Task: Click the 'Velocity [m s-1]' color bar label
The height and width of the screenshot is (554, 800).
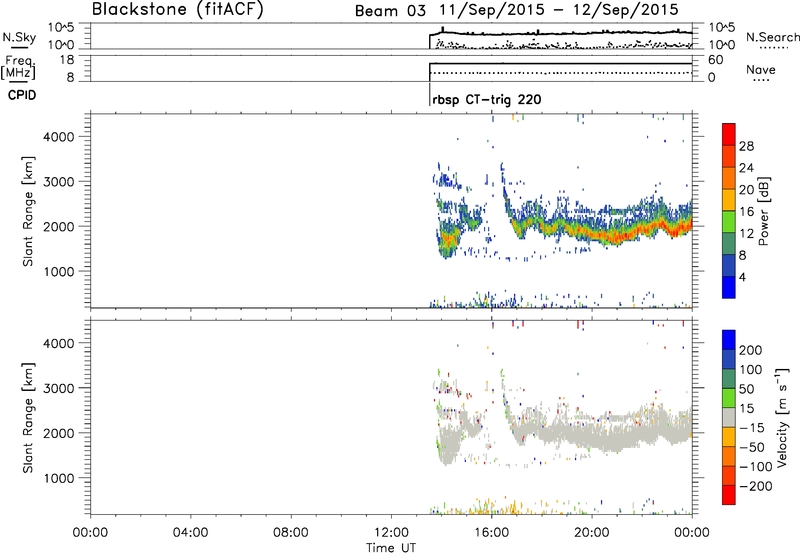Action: [x=782, y=417]
